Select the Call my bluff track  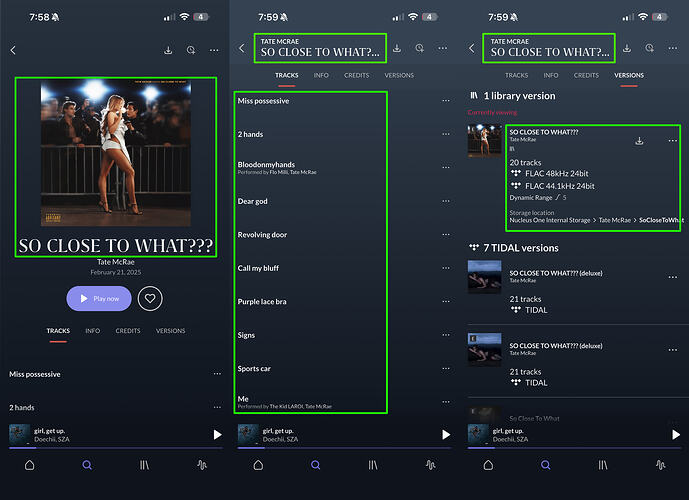258,268
